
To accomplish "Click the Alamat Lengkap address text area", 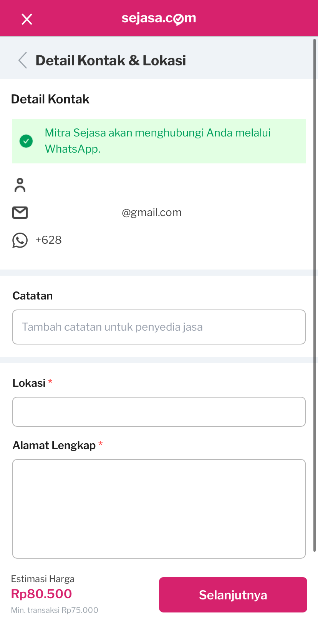I will coord(159,508).
